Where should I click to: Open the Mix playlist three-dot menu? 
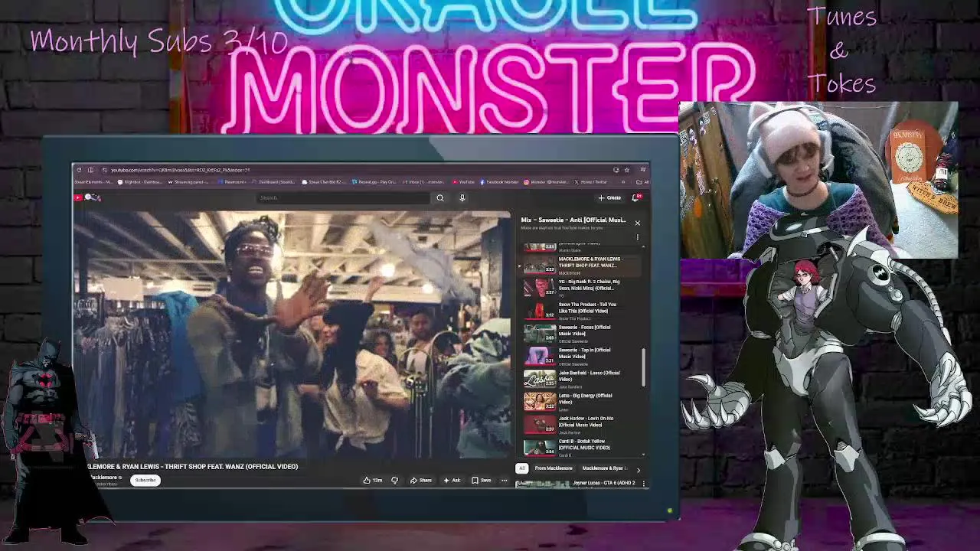click(x=637, y=237)
